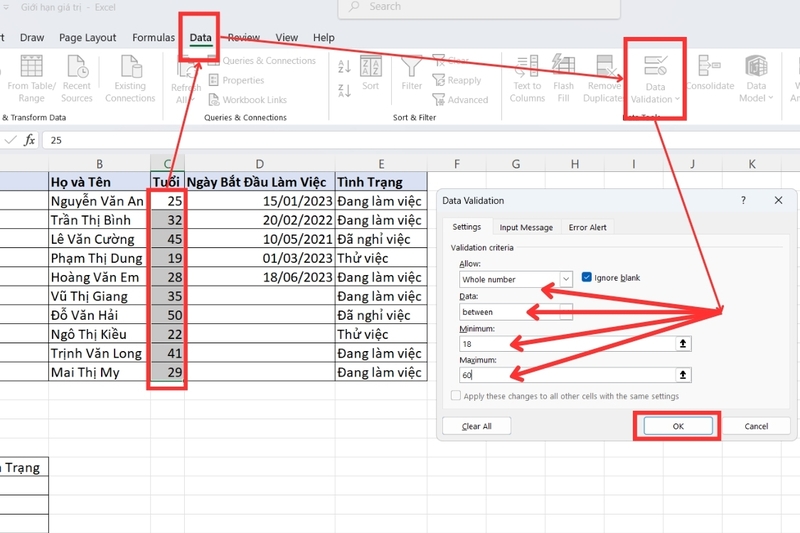Open Existing Connections
The width and height of the screenshot is (800, 533).
130,79
